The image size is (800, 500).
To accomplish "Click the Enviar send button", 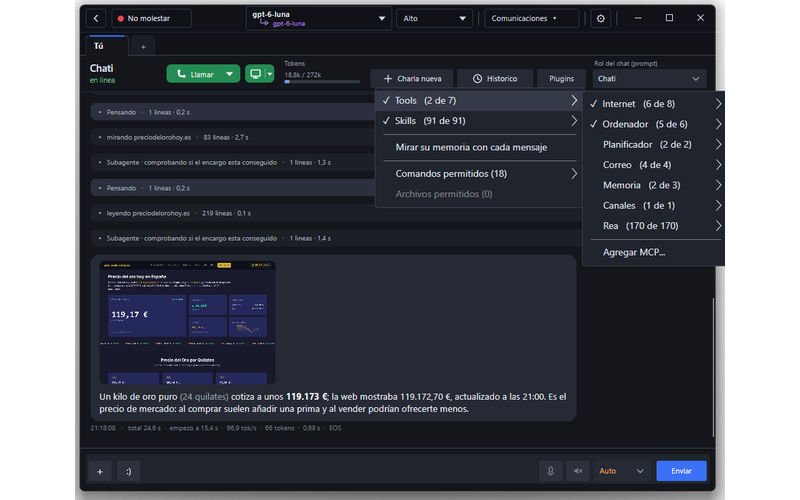I will (x=681, y=471).
